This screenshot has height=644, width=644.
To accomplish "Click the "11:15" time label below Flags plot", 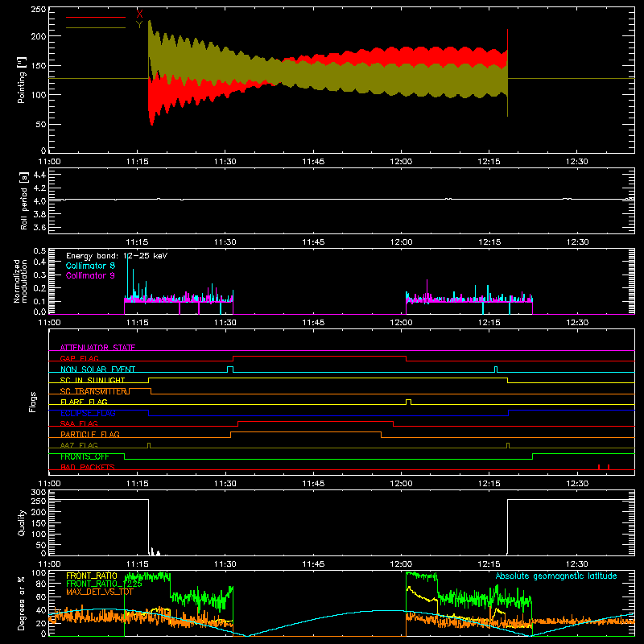I will tap(137, 484).
